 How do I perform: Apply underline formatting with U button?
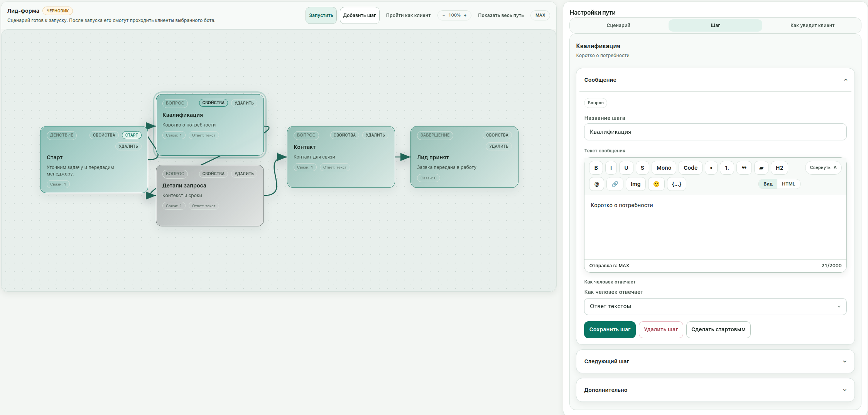coord(626,168)
